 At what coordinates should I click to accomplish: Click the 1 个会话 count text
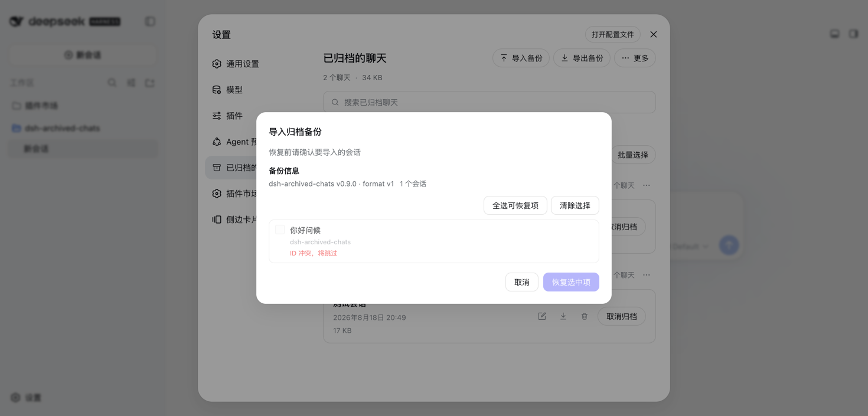tap(413, 184)
